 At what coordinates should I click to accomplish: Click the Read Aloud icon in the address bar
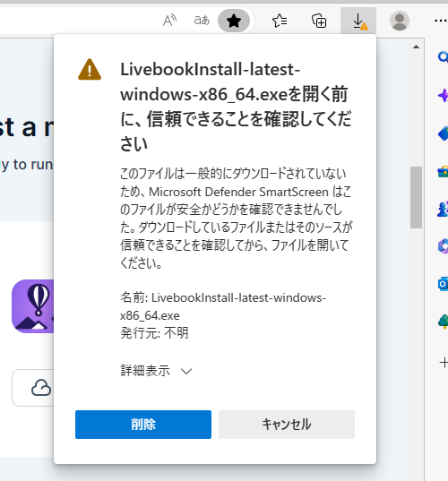pyautogui.click(x=169, y=21)
